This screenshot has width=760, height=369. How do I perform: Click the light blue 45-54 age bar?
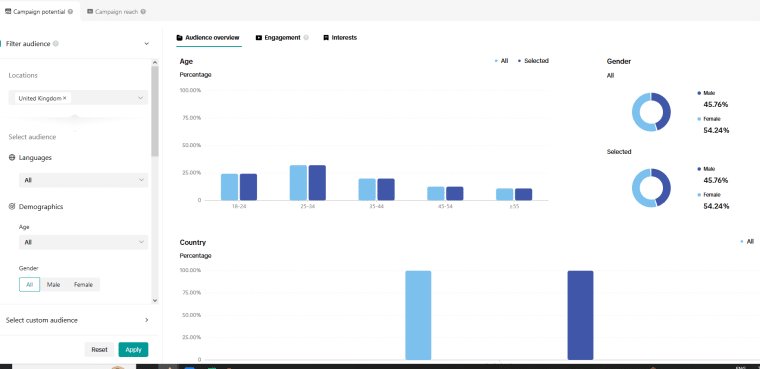436,193
